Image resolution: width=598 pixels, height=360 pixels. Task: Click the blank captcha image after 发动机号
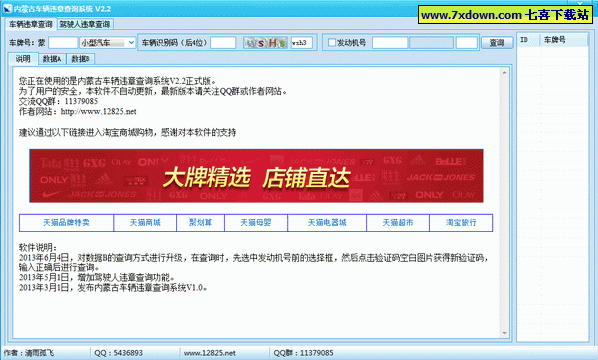[431, 43]
